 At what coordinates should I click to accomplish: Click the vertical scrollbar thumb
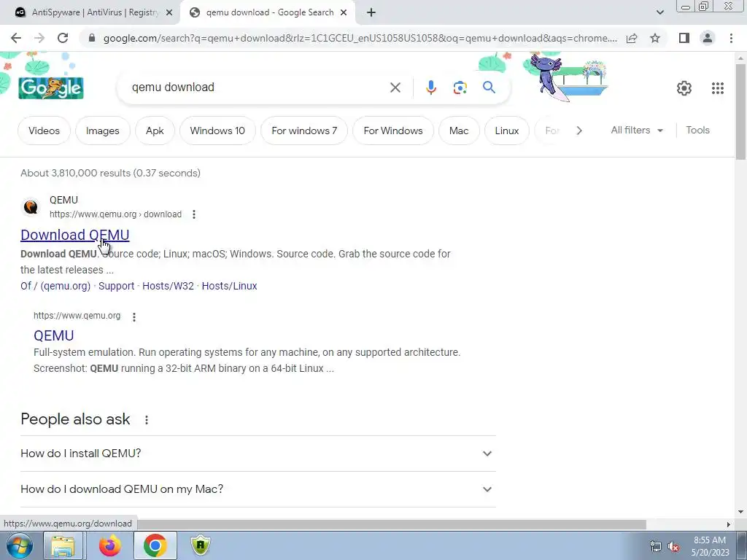click(740, 112)
